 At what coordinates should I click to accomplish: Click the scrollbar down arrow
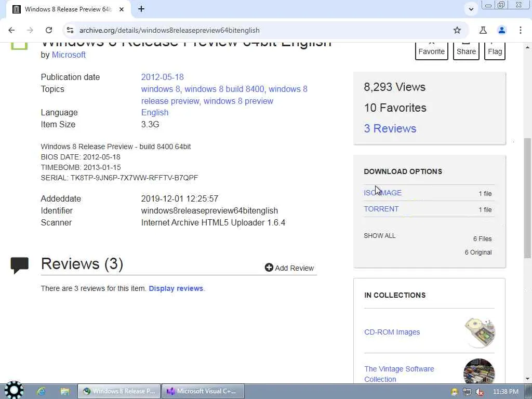527,379
